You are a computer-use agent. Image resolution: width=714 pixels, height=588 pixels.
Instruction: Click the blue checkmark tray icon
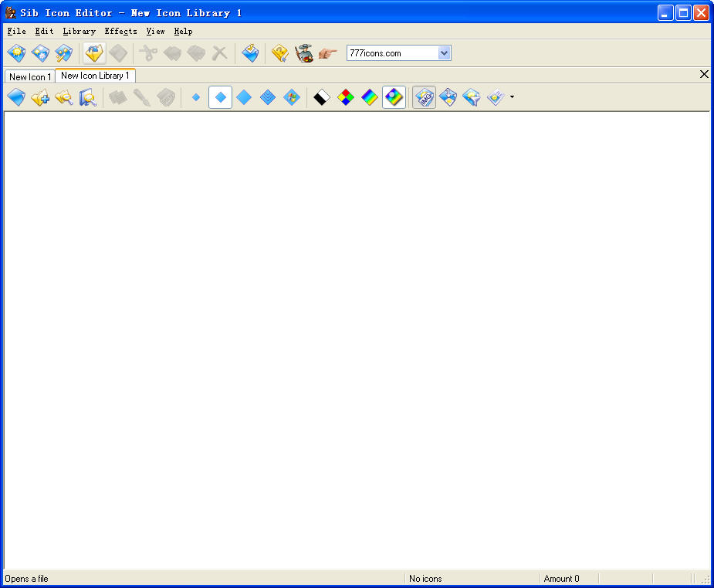tap(250, 53)
